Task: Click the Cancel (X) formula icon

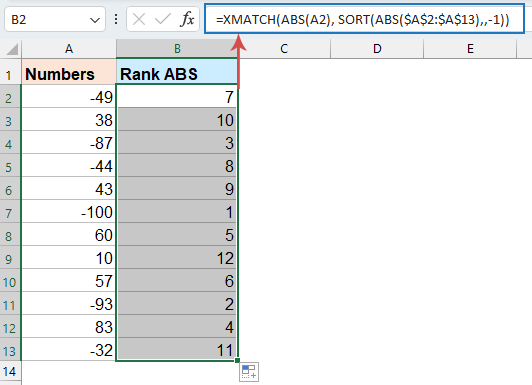Action: [x=139, y=19]
